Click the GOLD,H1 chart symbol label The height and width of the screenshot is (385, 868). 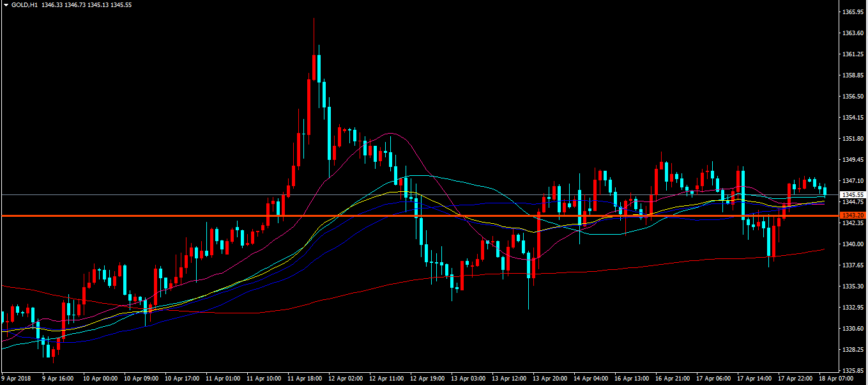point(24,5)
